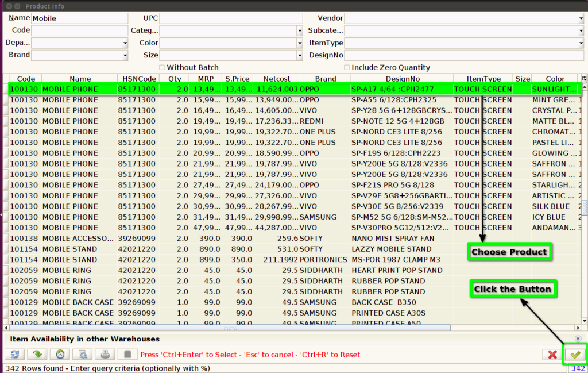Open the ItemType filter dropdown arrow
Image resolution: width=588 pixels, height=373 pixels.
(581, 43)
